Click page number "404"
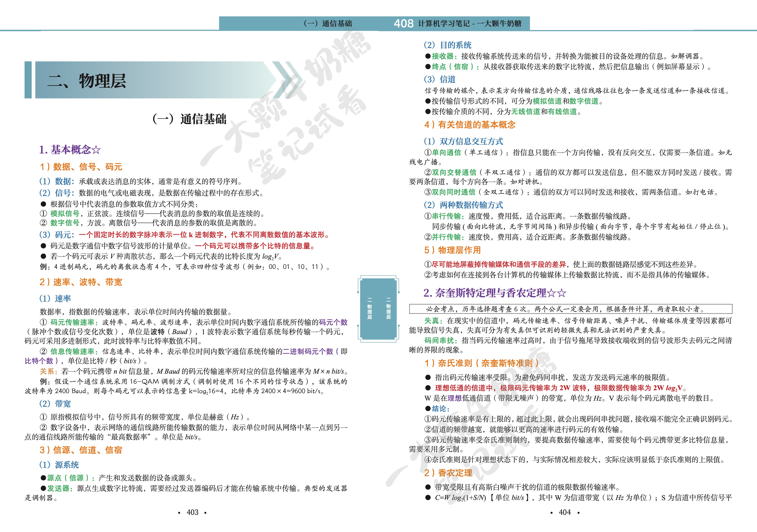The image size is (757, 532). pos(565,512)
